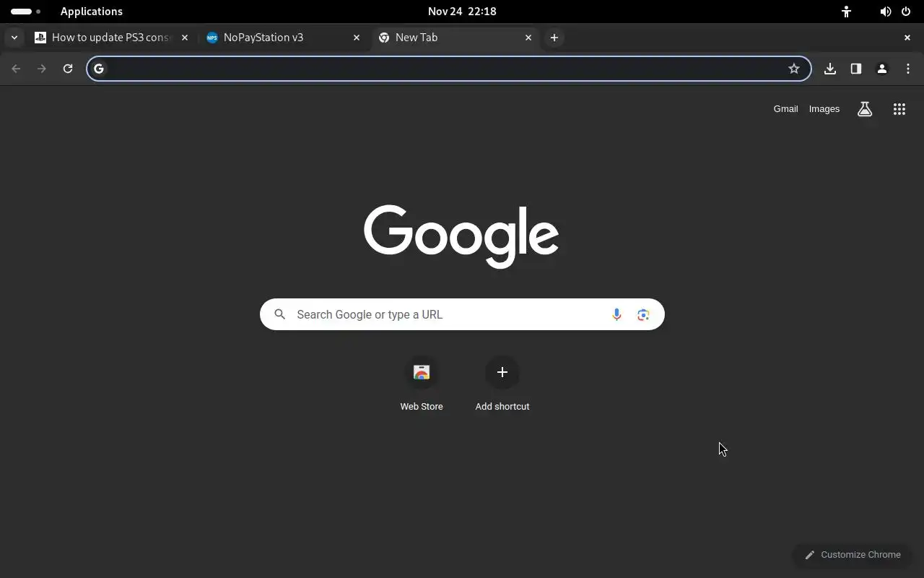This screenshot has width=924, height=578.
Task: Close the NoPayStation v3 tab
Action: [x=357, y=38]
